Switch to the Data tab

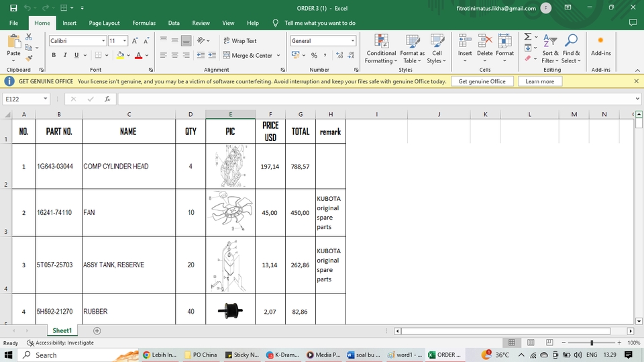tap(174, 23)
